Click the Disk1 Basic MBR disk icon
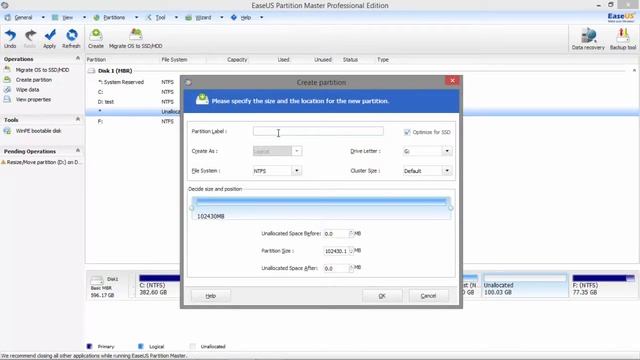The image size is (640, 360). [97, 280]
